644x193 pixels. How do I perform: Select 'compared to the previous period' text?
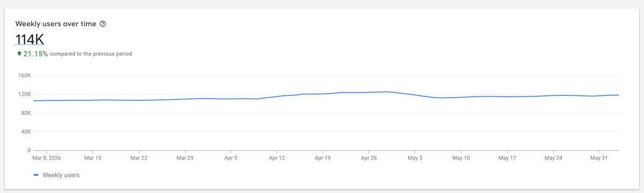coord(91,54)
